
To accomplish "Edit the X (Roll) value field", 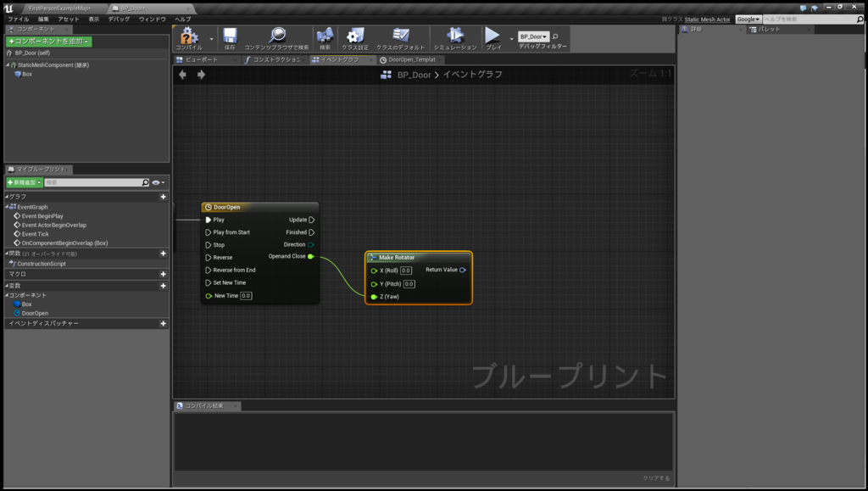I will tap(406, 271).
